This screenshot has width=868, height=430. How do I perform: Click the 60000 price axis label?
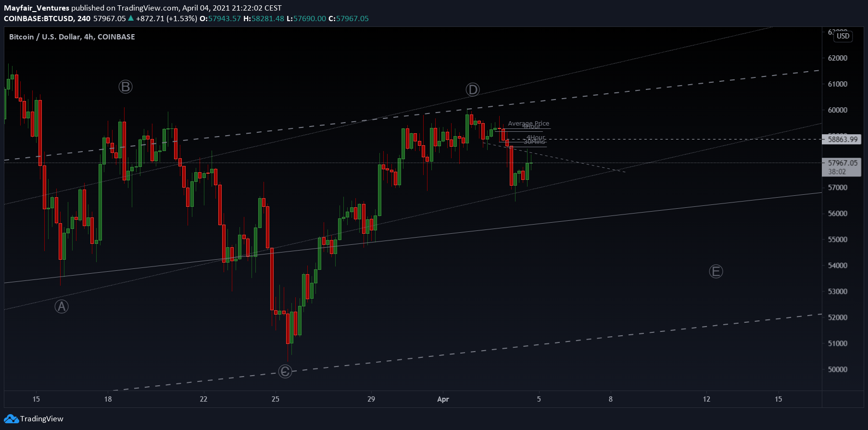coord(838,110)
